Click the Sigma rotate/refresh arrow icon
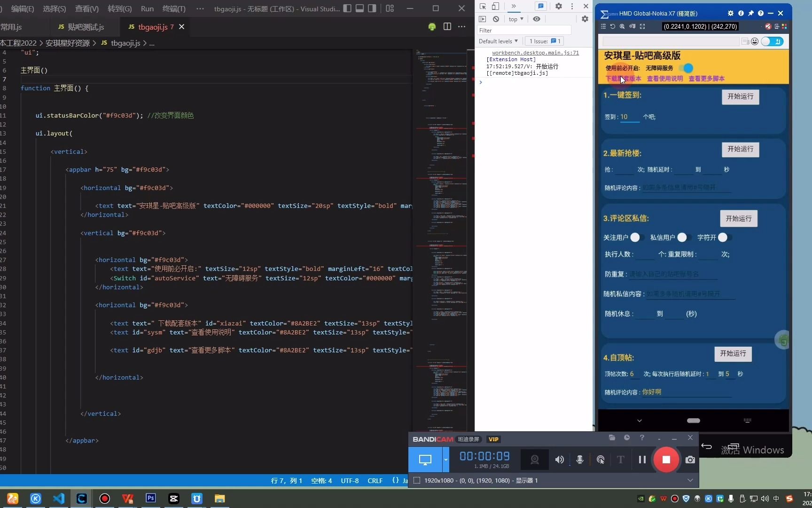Screen dimensions: 812x508 [613, 26]
